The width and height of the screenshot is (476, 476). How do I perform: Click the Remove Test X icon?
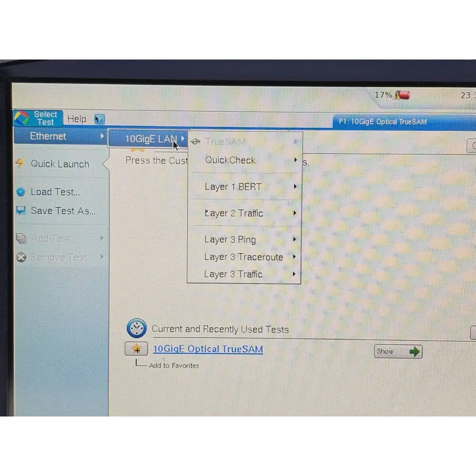(x=21, y=258)
